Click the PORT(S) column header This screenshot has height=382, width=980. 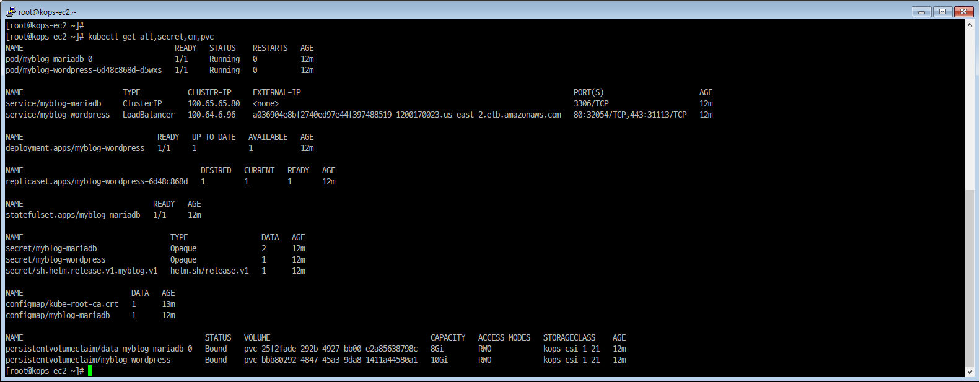pos(588,92)
